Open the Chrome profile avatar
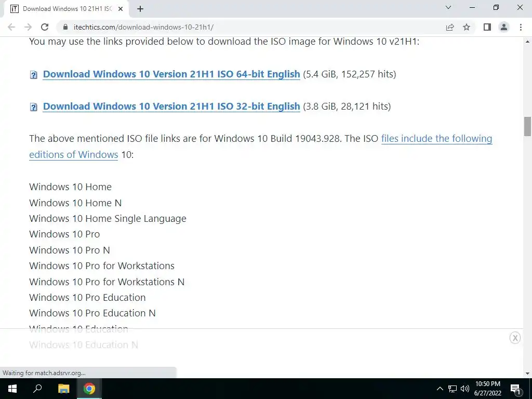 (504, 27)
